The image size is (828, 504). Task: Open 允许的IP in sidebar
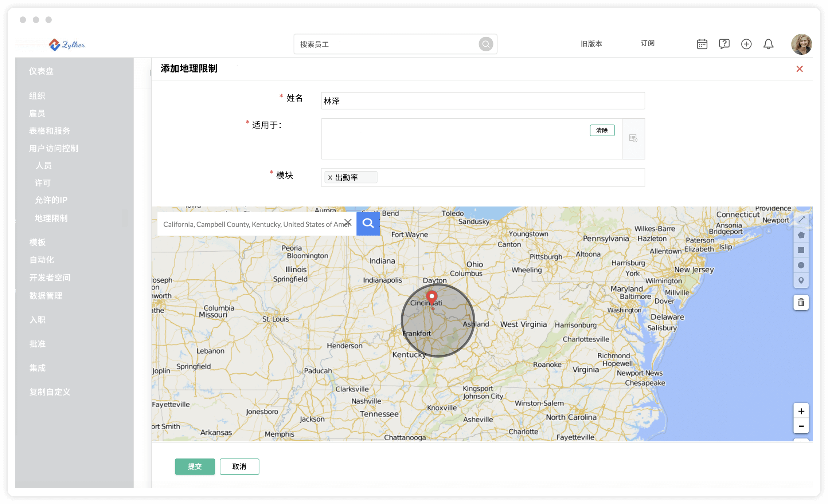[x=51, y=200]
